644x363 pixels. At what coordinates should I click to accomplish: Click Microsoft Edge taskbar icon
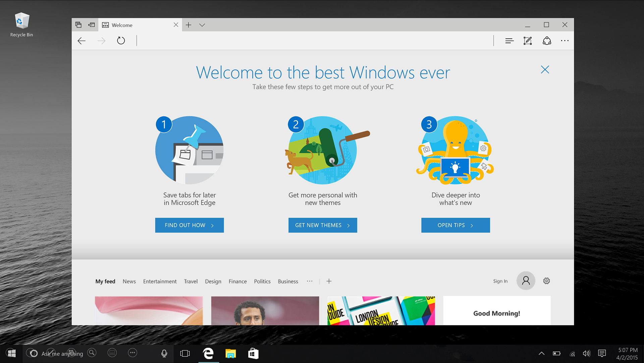coord(208,354)
